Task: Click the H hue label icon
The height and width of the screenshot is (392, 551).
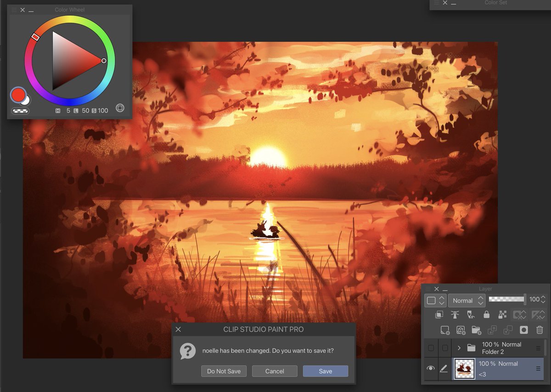Action: [x=58, y=111]
